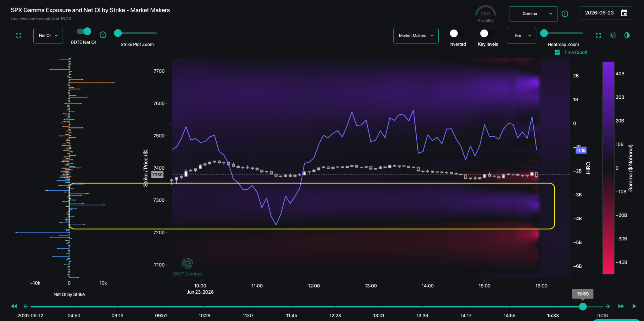Open the calendar date picker icon
Viewport: 644px width, 321px height.
(x=624, y=13)
